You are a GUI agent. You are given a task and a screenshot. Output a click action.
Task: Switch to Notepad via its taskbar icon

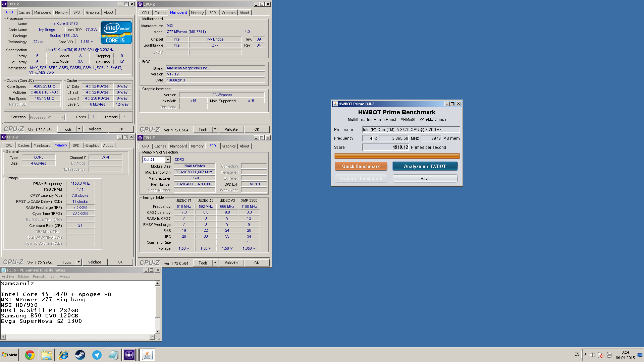coord(113,355)
